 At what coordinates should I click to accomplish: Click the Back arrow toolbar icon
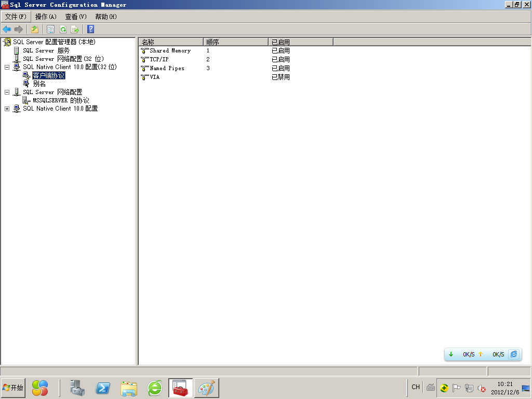pyautogui.click(x=7, y=30)
